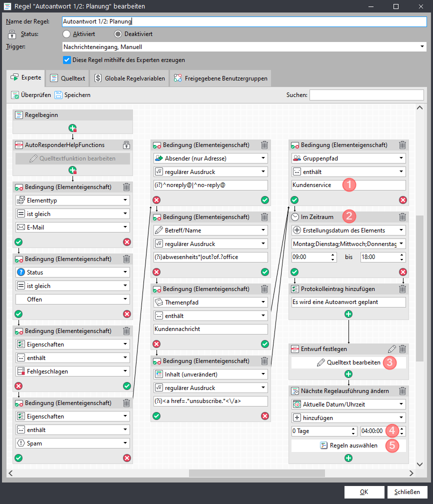Remove the Betreff/Name condition block

point(264,217)
